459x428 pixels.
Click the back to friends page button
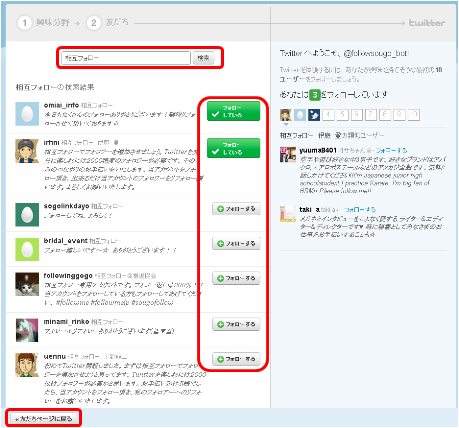point(44,418)
